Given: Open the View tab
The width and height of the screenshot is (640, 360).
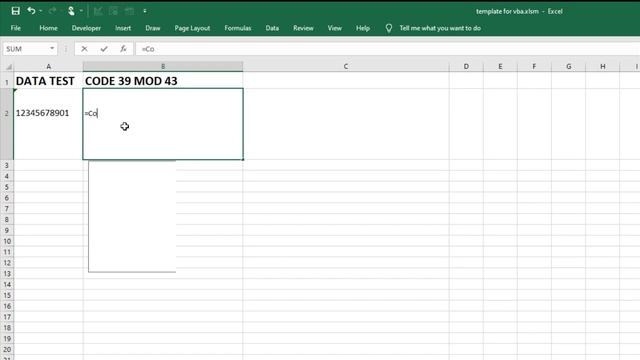Looking at the screenshot, I should (334, 28).
